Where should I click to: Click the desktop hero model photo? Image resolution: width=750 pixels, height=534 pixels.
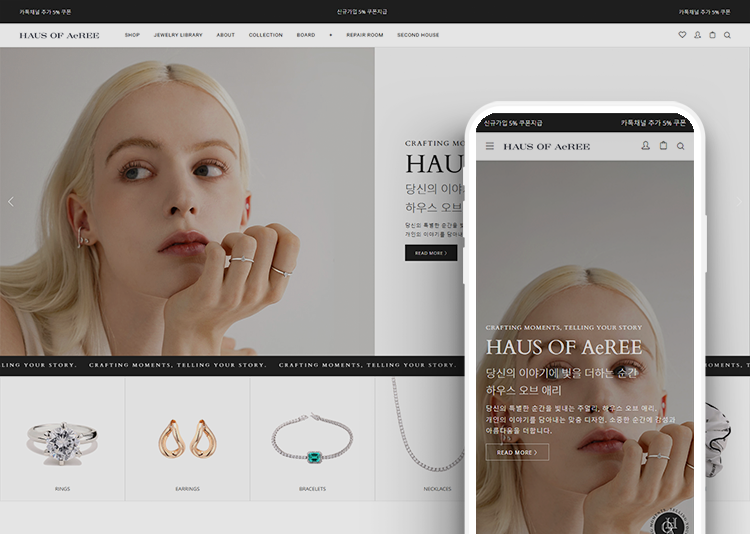(x=187, y=201)
